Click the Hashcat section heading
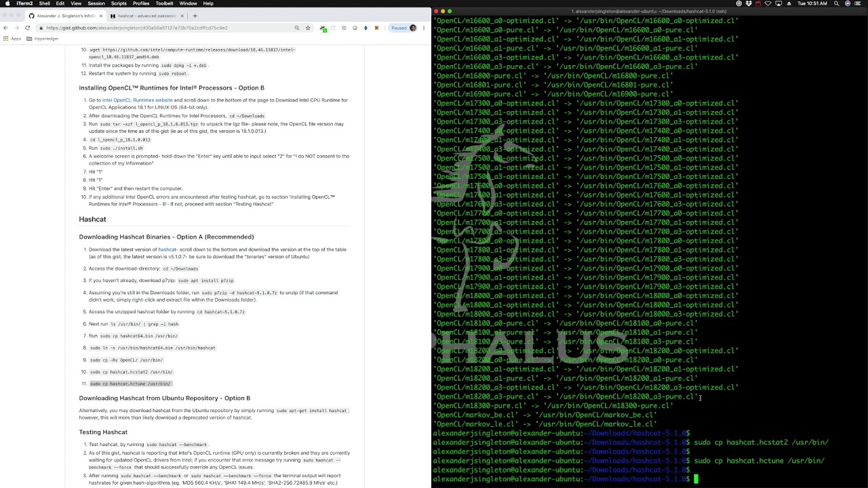Viewport: 868px width, 488px height. (92, 219)
